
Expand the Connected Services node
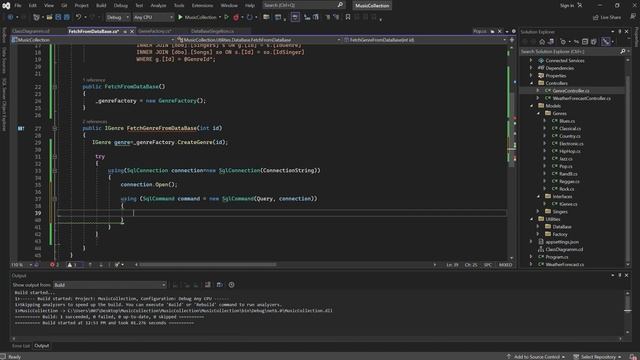pyautogui.click(x=531, y=60)
